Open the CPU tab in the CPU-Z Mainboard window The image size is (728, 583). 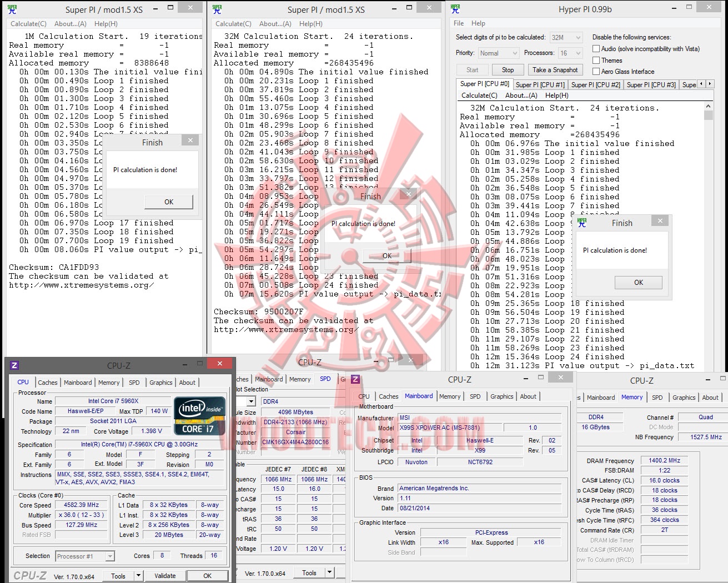[x=364, y=396]
